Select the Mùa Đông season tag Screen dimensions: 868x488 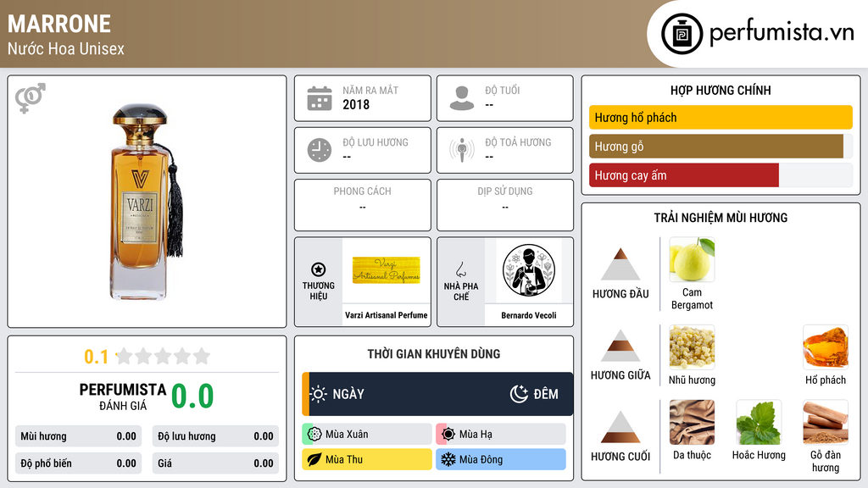[501, 459]
